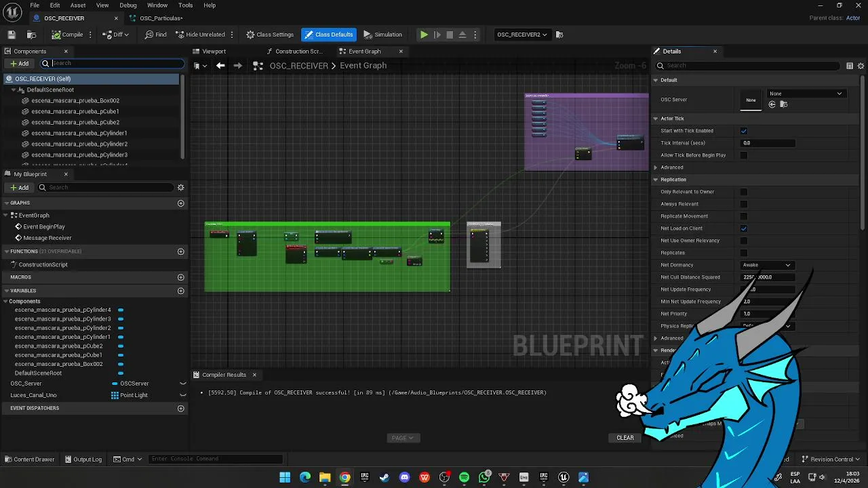Check Replicate Movement
The width and height of the screenshot is (868, 488).
point(744,216)
